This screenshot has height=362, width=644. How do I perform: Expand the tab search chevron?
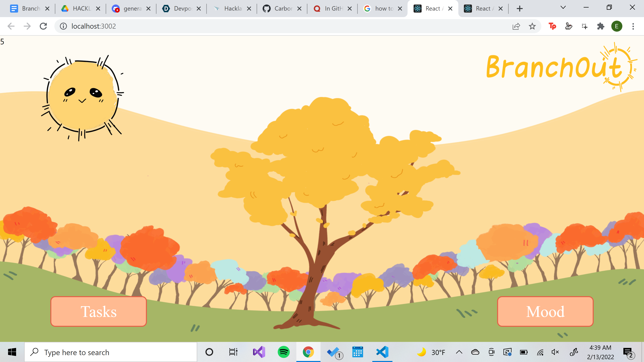coord(563,8)
